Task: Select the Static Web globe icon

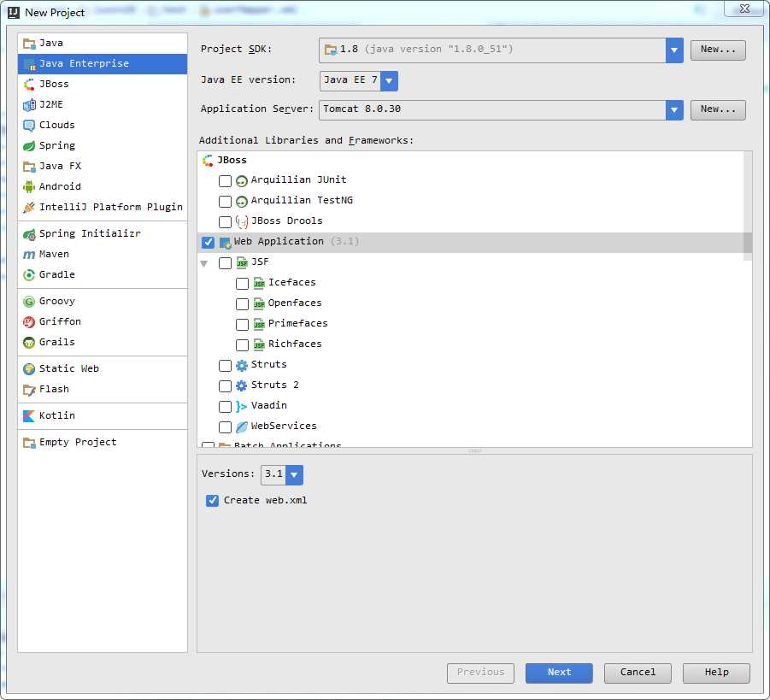Action: coord(29,369)
